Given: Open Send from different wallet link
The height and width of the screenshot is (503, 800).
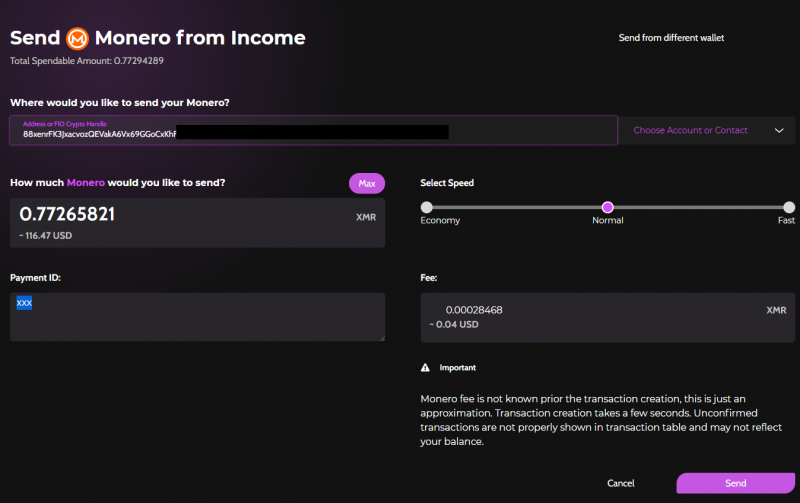Looking at the screenshot, I should [670, 38].
